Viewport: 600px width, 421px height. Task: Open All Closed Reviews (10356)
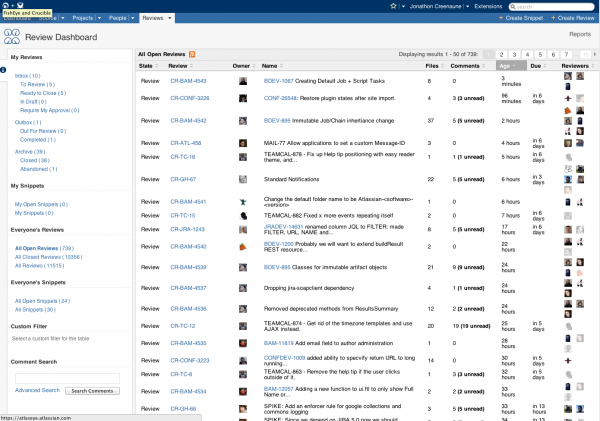pyautogui.click(x=49, y=257)
